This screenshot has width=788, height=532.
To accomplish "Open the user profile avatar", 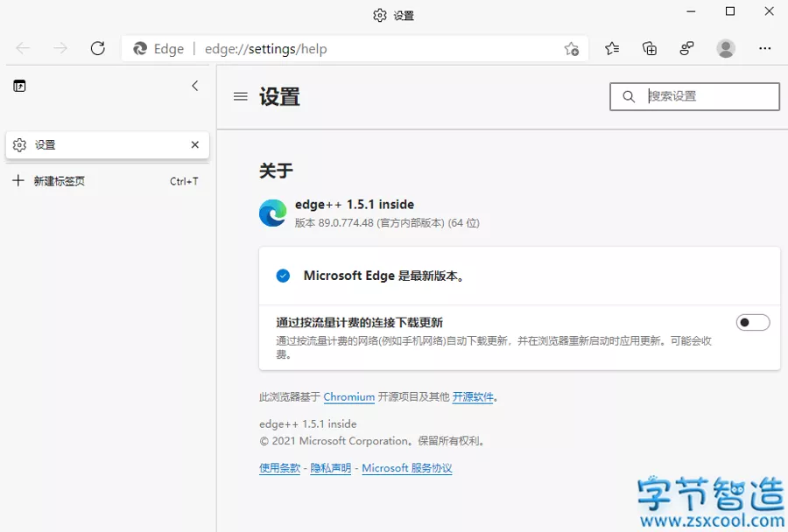I will [x=726, y=48].
